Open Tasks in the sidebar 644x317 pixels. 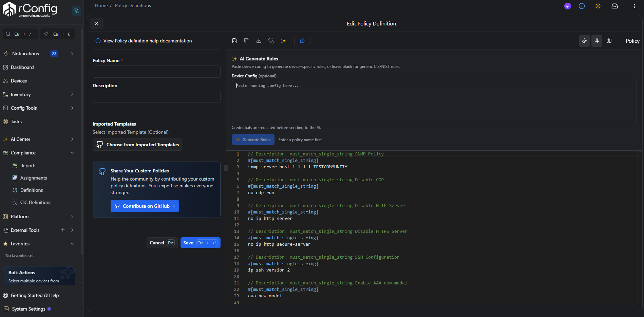pyautogui.click(x=16, y=122)
